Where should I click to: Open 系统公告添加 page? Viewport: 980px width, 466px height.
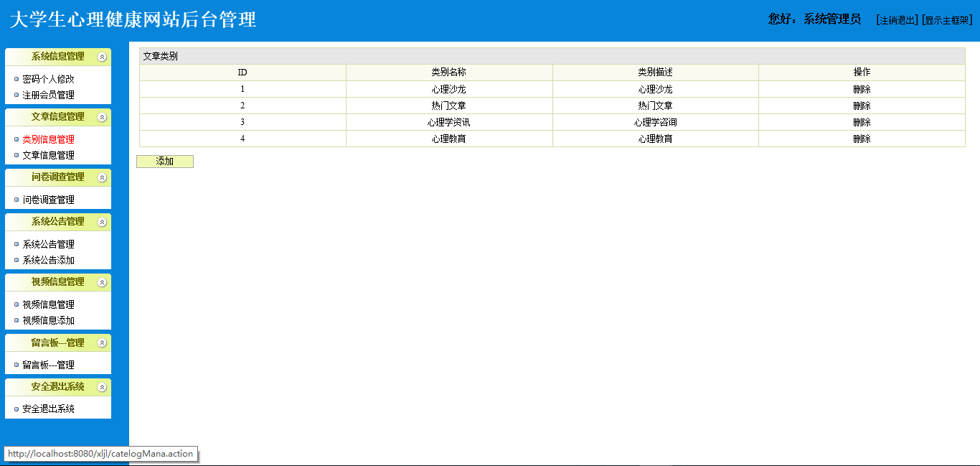[48, 260]
